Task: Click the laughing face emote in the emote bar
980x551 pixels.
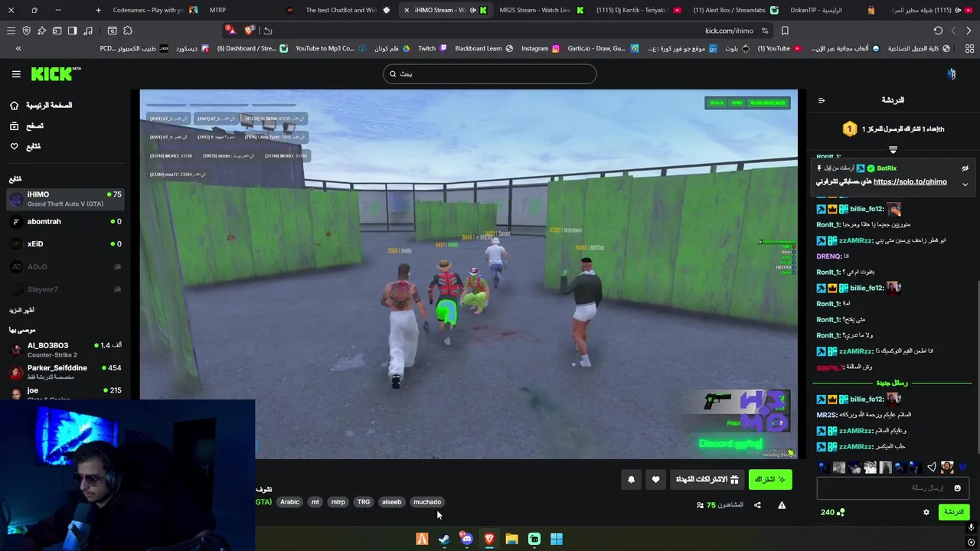Action: (x=947, y=467)
